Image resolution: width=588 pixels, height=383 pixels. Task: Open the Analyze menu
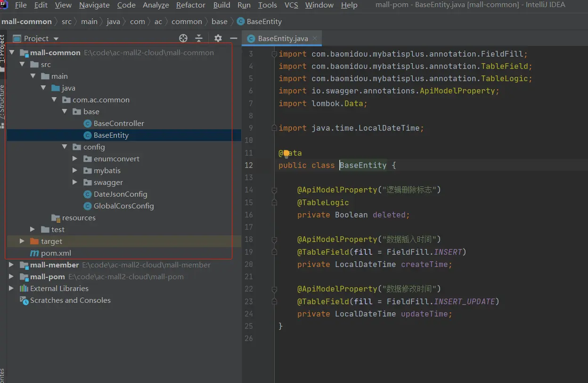point(156,5)
